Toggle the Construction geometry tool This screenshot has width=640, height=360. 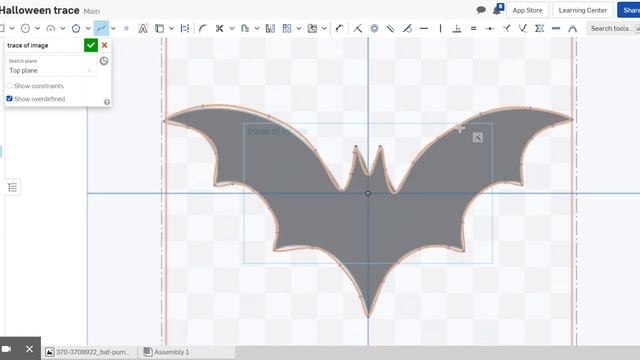185,28
